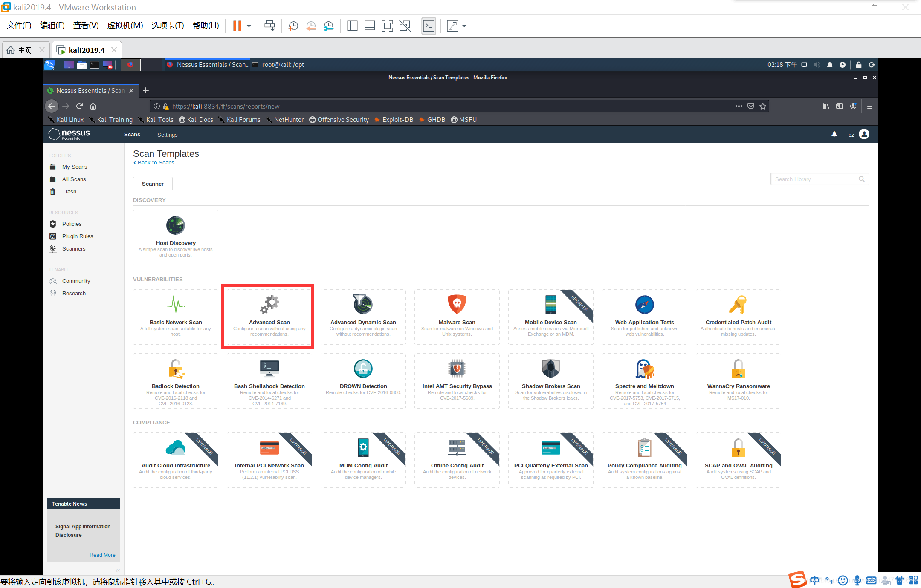The height and width of the screenshot is (588, 921).
Task: Click the Back to Scans link
Action: click(156, 163)
